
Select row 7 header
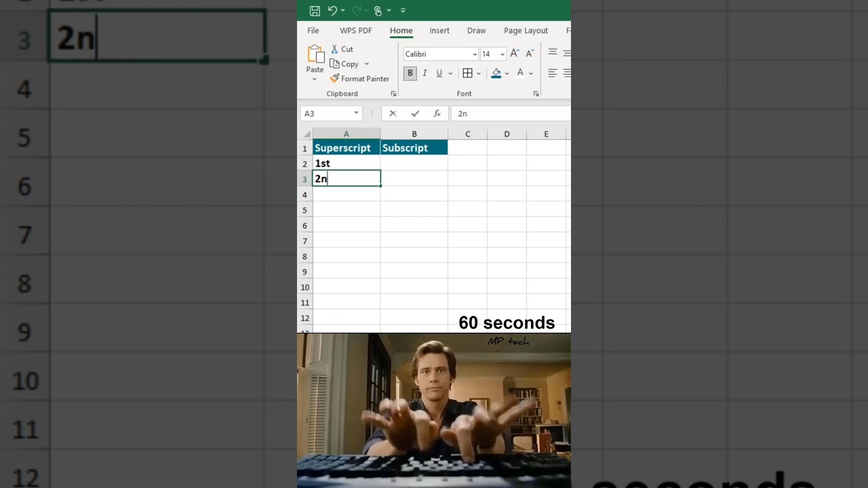click(x=305, y=241)
